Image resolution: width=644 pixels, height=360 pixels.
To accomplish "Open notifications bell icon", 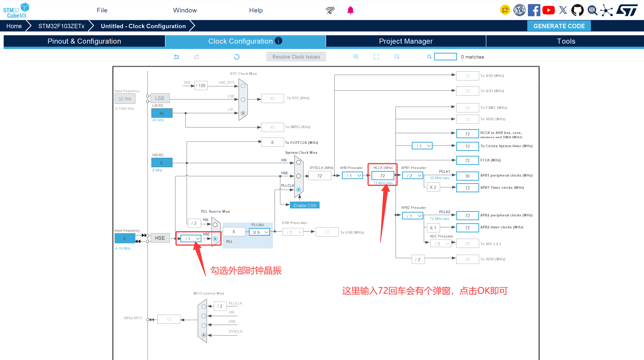I will click(x=350, y=10).
